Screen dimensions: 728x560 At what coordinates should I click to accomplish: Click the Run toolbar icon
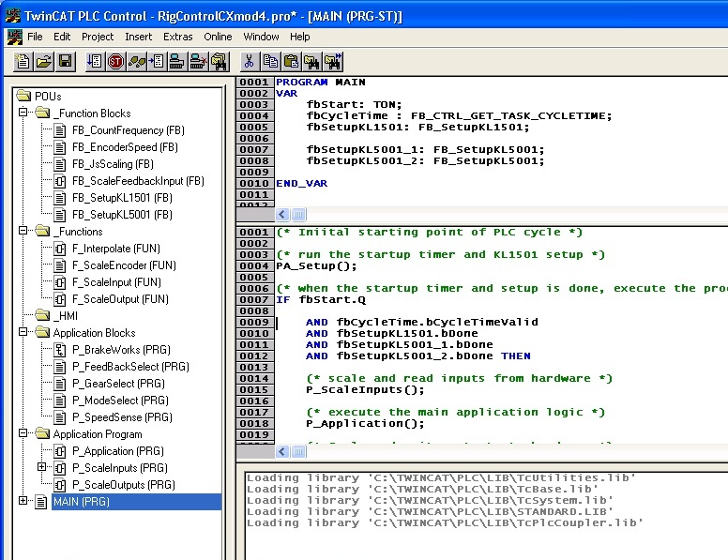pos(95,61)
